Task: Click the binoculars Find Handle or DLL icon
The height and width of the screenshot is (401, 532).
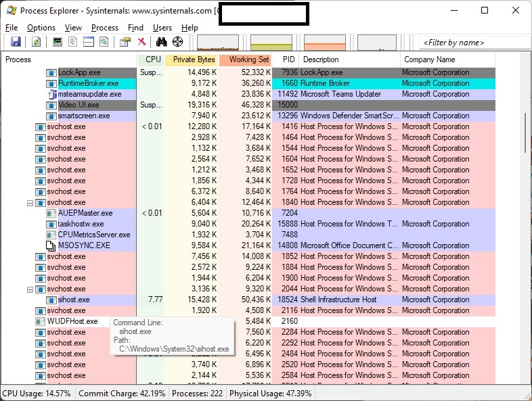Action: click(161, 42)
